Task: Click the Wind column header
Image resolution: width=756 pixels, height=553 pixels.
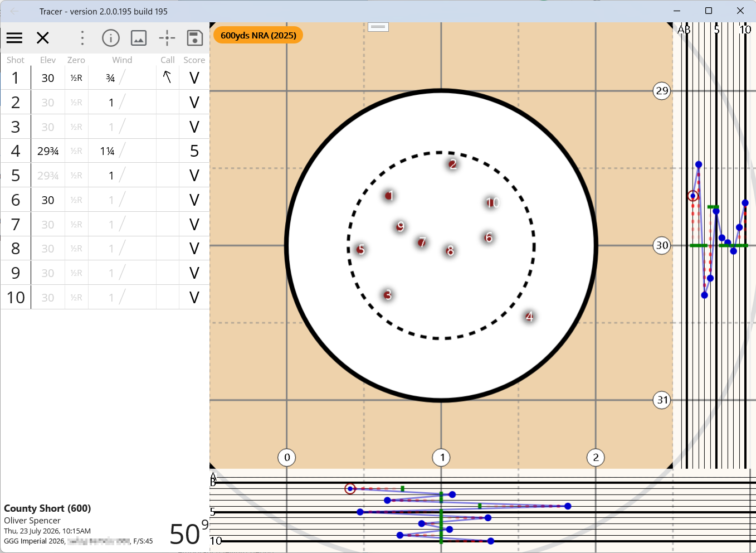Action: click(122, 60)
